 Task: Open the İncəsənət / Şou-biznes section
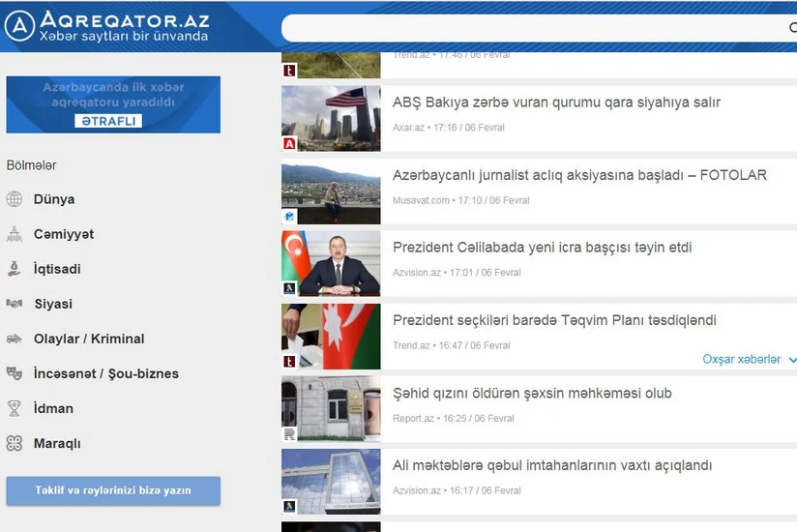point(106,373)
